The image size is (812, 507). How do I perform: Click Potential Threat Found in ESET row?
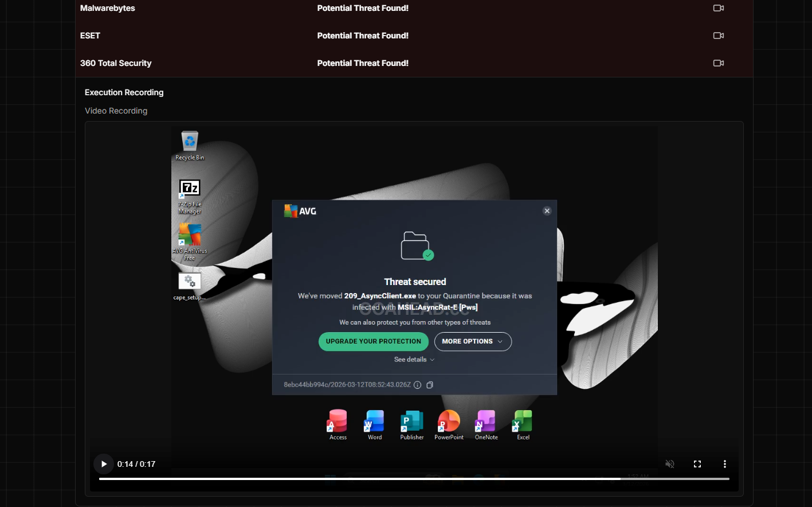coord(363,36)
